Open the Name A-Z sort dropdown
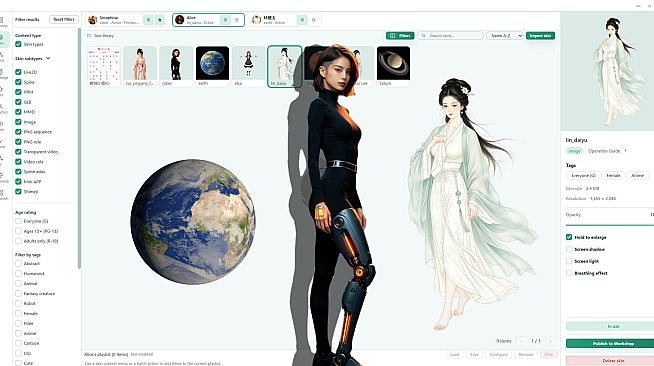The width and height of the screenshot is (654, 366). [505, 36]
